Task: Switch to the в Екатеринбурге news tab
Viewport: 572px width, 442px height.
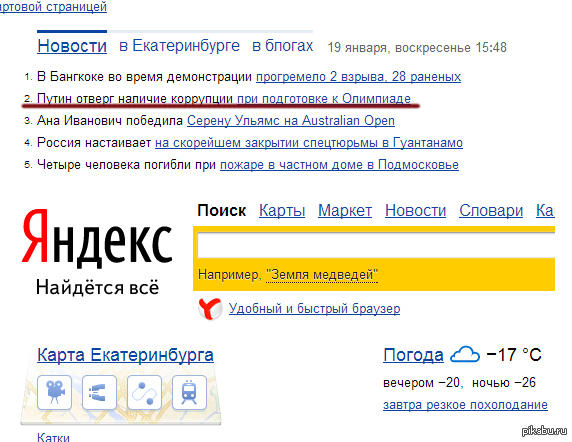Action: pyautogui.click(x=179, y=46)
